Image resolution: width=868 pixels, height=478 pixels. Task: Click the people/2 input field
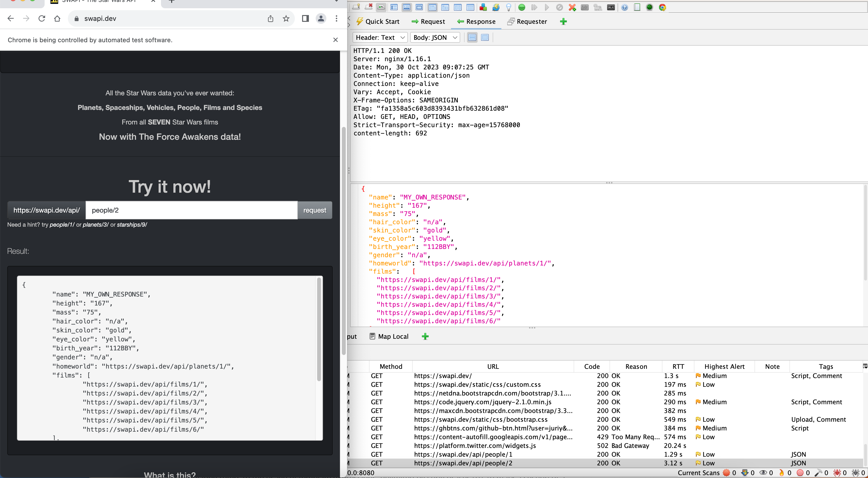[191, 210]
